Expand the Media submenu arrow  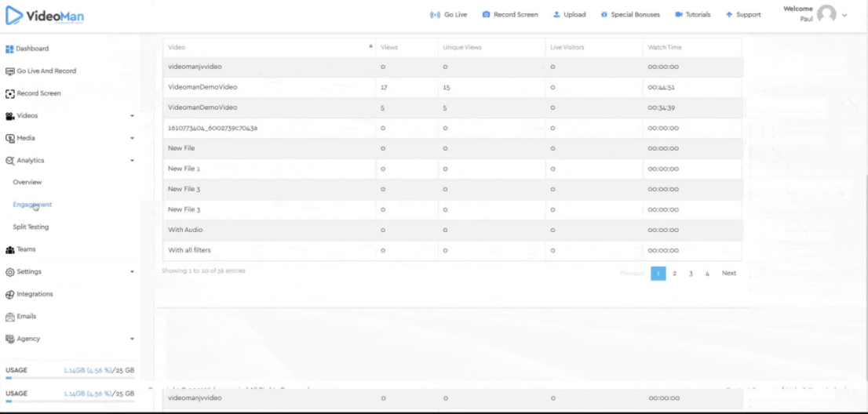[x=132, y=138]
